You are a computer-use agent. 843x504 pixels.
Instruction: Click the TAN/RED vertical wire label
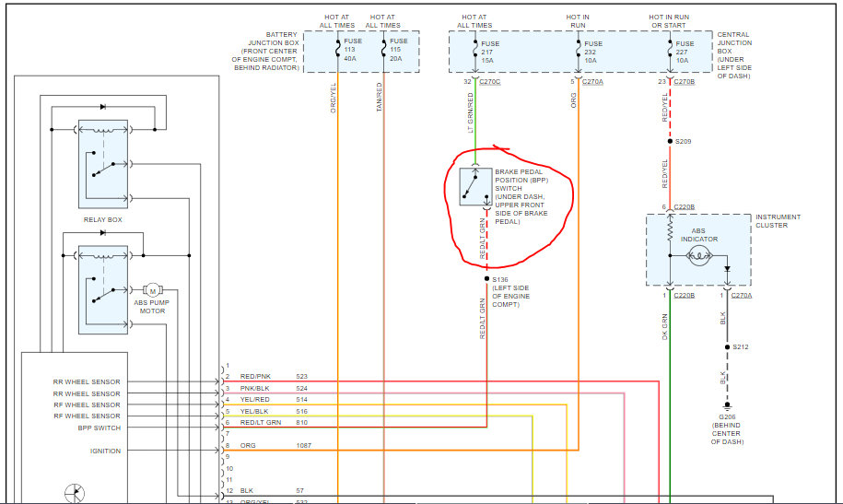click(x=379, y=98)
